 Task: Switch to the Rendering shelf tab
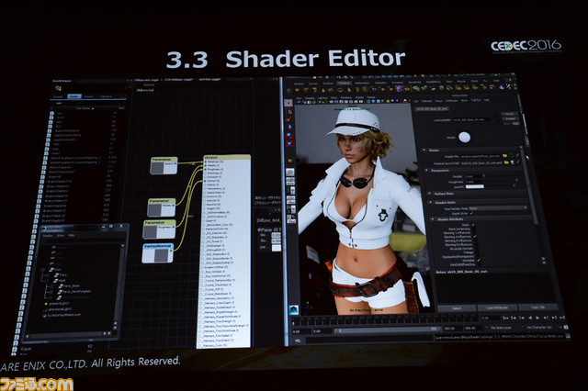point(414,83)
